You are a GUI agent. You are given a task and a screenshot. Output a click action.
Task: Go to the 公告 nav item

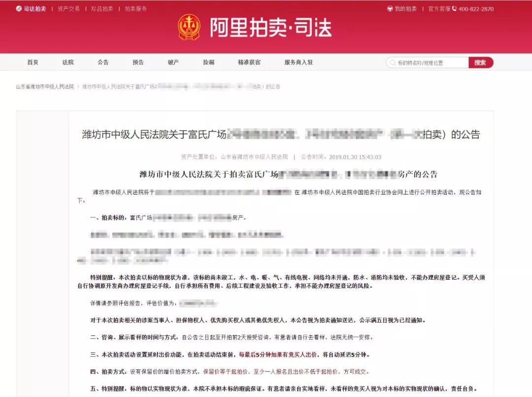103,63
